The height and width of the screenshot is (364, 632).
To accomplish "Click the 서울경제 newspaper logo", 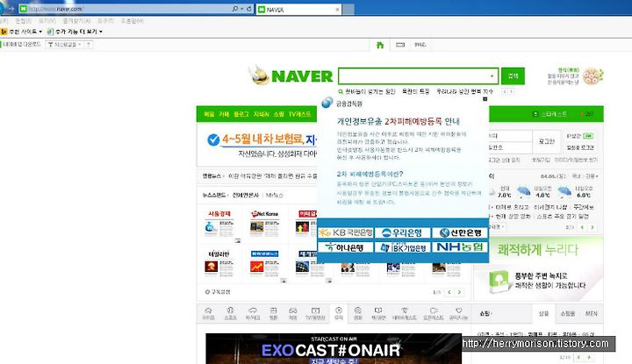I will point(219,214).
